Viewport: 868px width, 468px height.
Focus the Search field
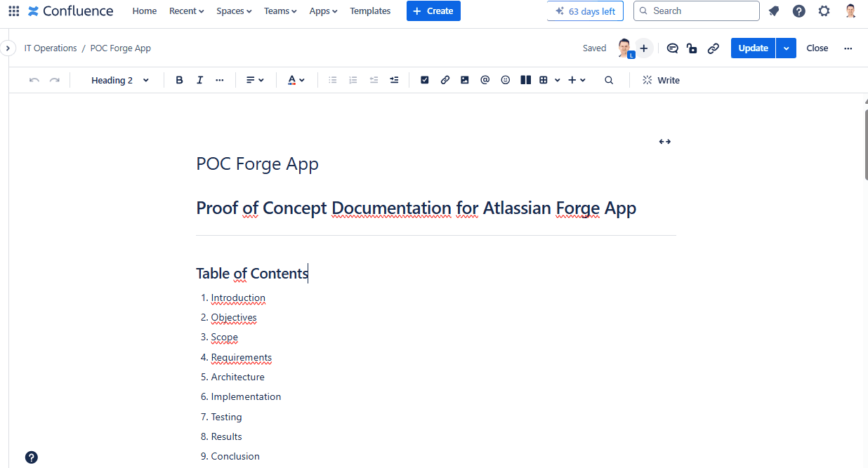[x=696, y=11]
